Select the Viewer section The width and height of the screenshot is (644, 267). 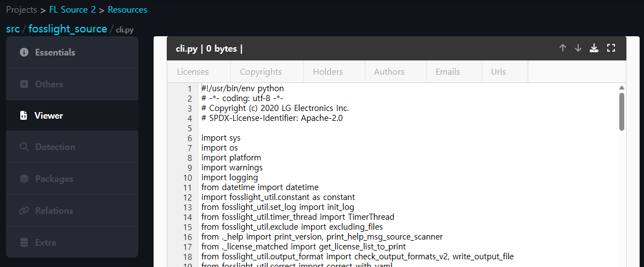(72, 115)
